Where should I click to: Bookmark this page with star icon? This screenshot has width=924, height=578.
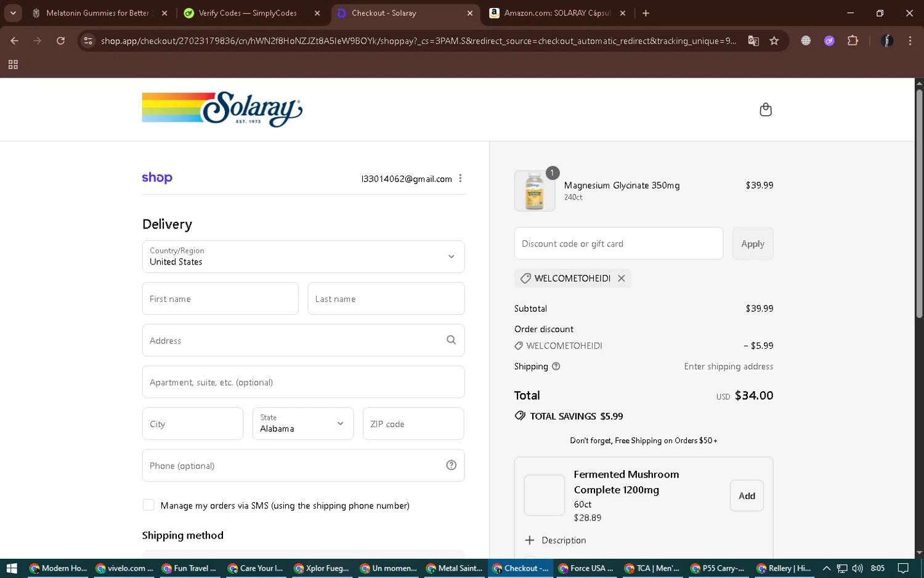pos(774,41)
